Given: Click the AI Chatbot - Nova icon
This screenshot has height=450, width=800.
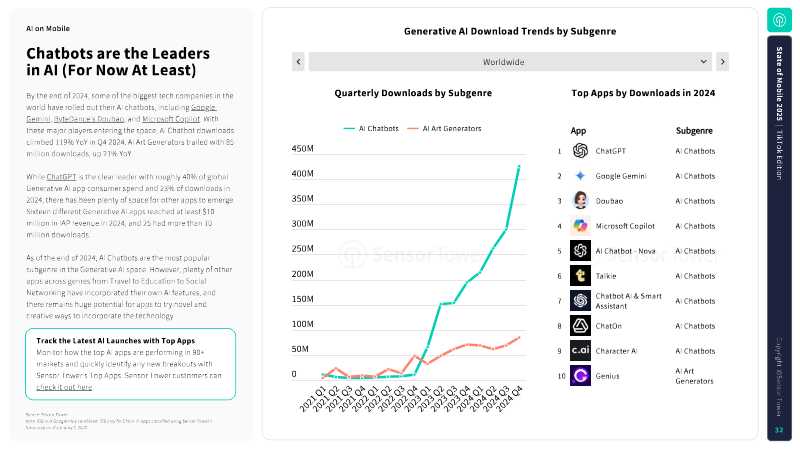Looking at the screenshot, I should [x=580, y=251].
